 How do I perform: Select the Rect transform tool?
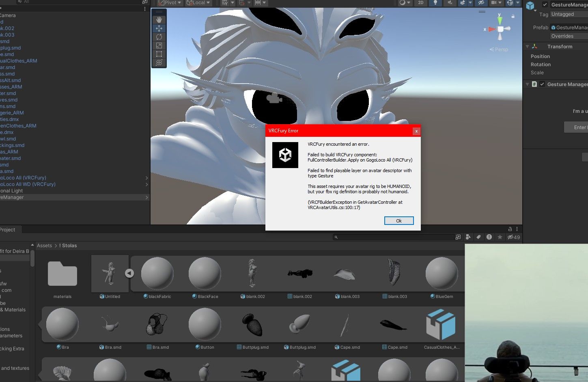click(x=159, y=54)
